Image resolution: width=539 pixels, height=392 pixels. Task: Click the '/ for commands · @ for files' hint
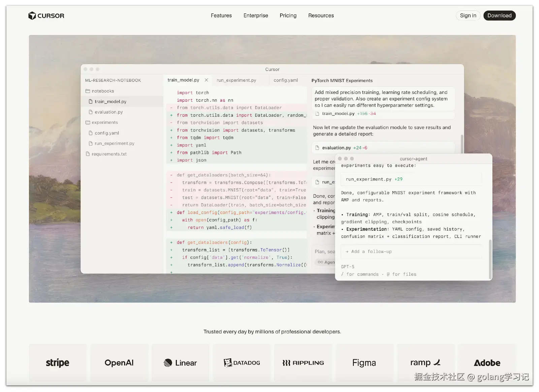(x=379, y=274)
